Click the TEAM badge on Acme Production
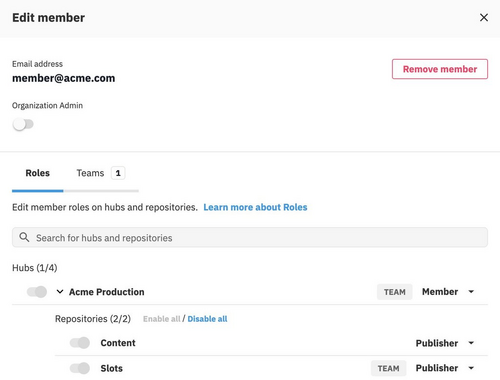Viewport: 500px width, 380px height. coord(395,292)
